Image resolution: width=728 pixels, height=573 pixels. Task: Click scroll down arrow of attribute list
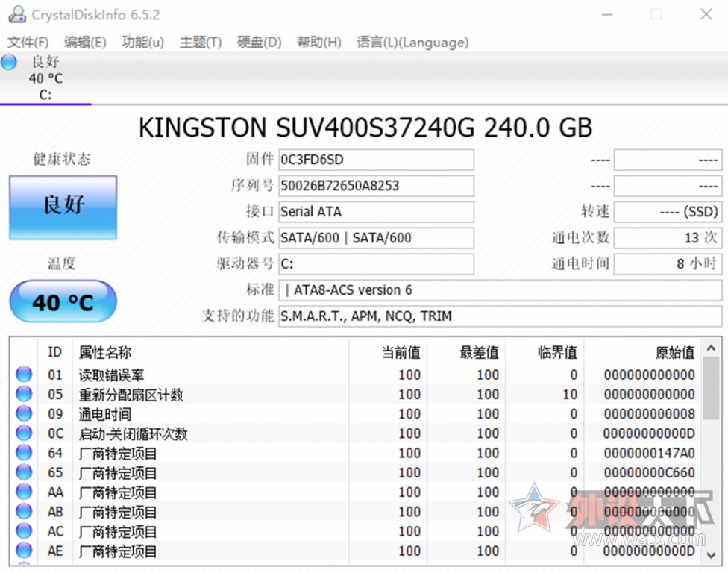point(712,555)
